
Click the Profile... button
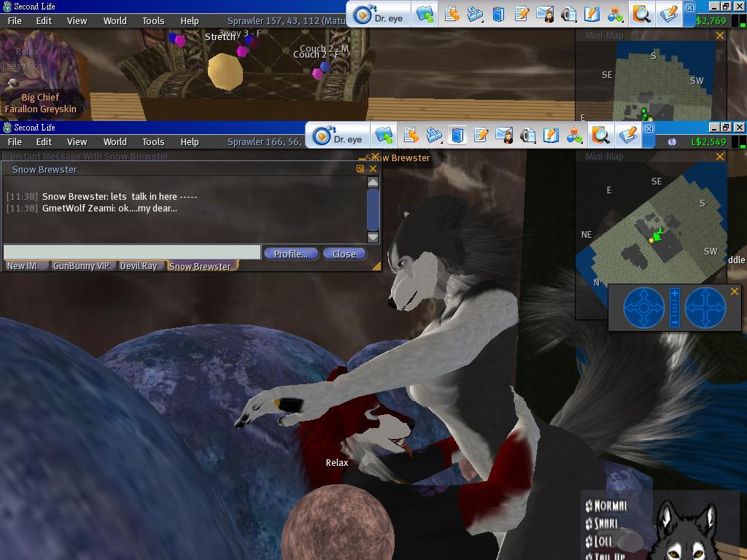coord(290,254)
